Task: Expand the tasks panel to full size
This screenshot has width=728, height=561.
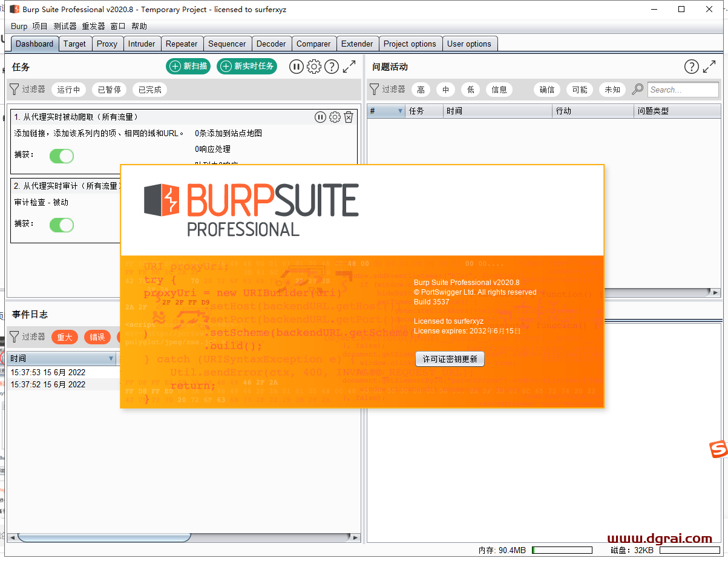Action: click(x=349, y=67)
